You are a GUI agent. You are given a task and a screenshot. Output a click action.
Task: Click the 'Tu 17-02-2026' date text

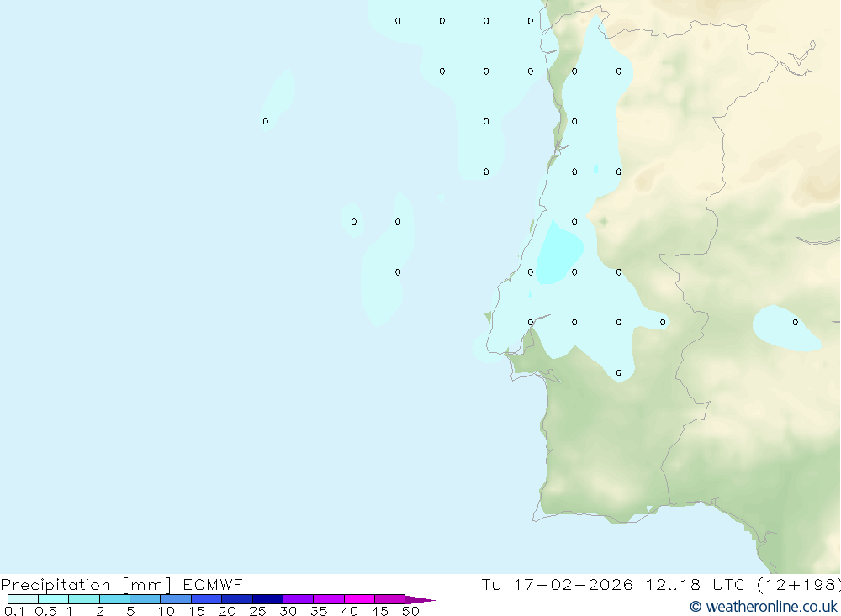click(558, 584)
